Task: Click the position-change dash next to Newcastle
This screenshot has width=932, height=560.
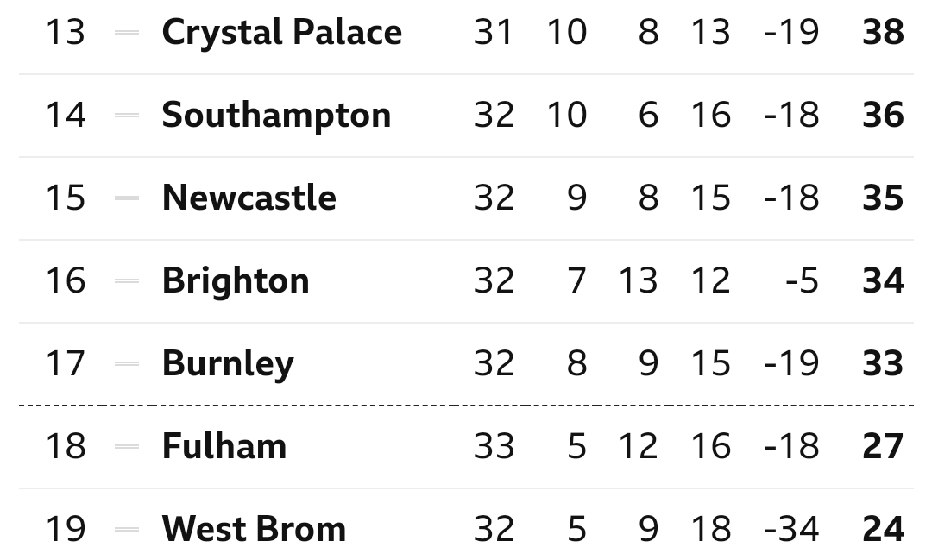Action: coord(127,198)
